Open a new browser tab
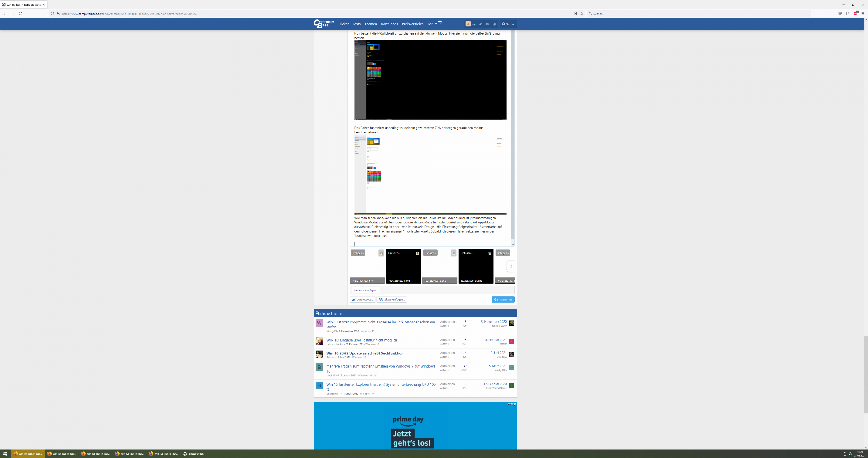The width and height of the screenshot is (868, 458). [x=52, y=5]
